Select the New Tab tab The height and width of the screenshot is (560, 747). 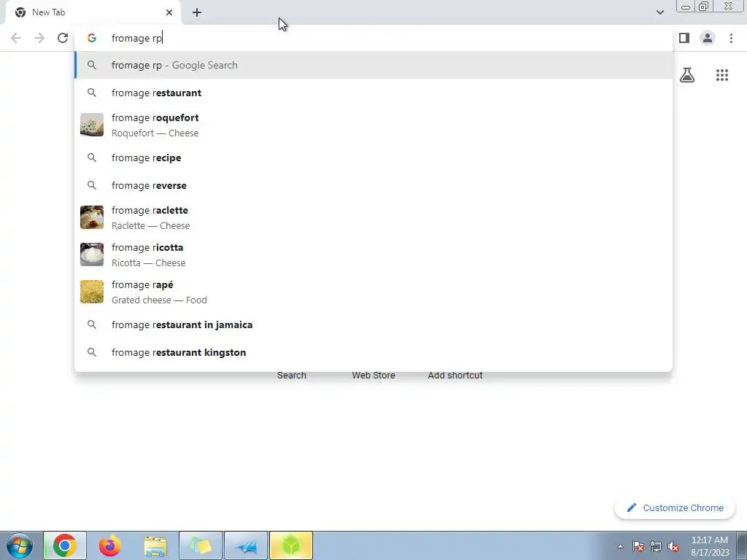93,12
